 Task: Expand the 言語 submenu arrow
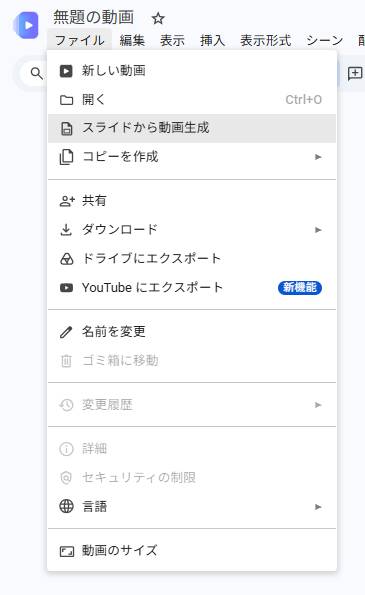318,507
